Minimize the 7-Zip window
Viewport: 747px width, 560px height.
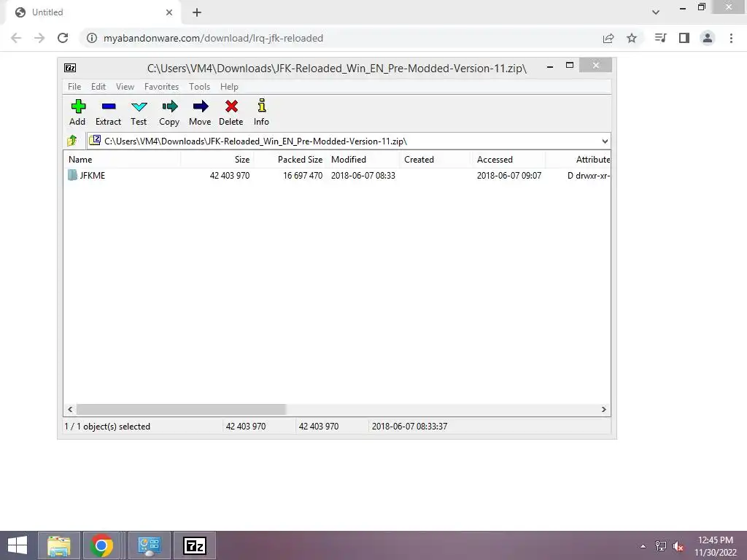550,66
